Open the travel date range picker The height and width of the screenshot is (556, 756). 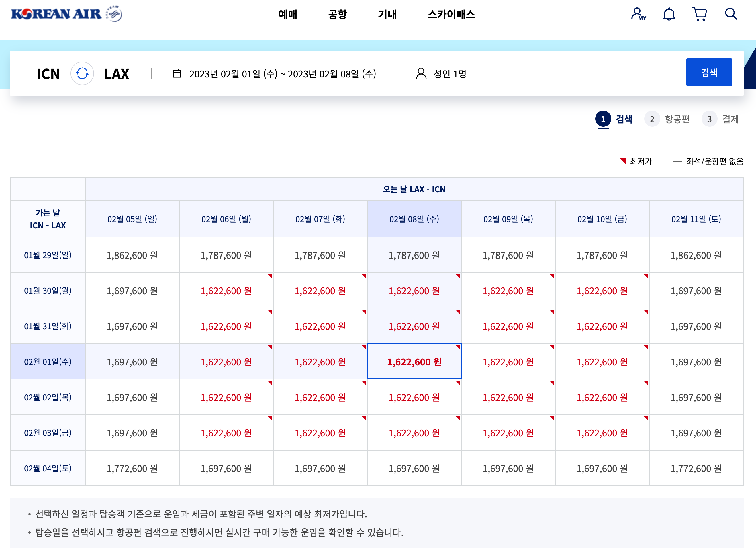click(x=282, y=74)
